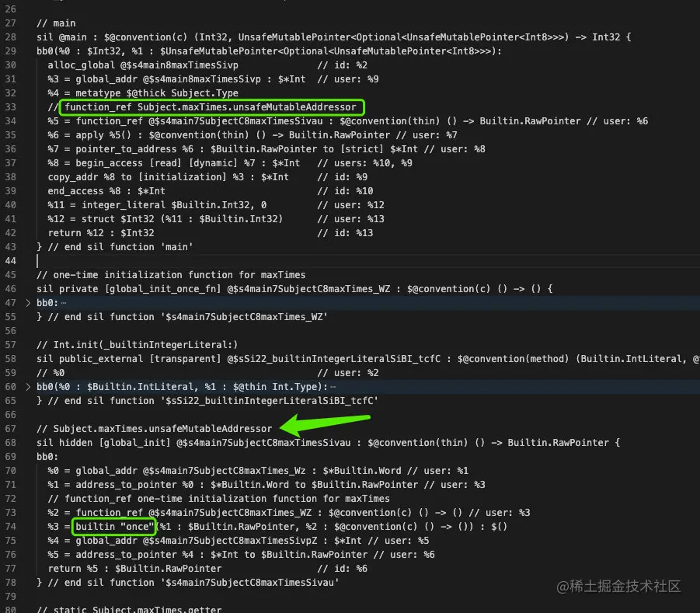
Task: Click 'end_access %8 : $*Int' on line 39
Action: [x=106, y=191]
